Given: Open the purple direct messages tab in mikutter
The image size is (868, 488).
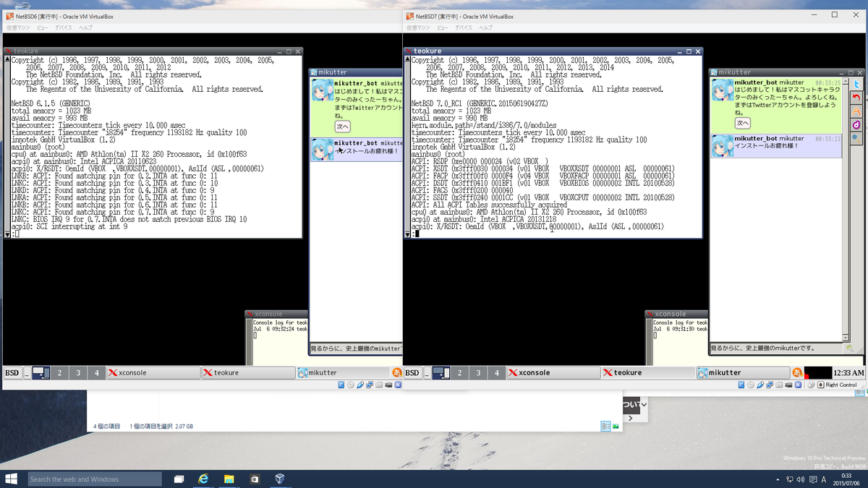Looking at the screenshot, I should (857, 124).
